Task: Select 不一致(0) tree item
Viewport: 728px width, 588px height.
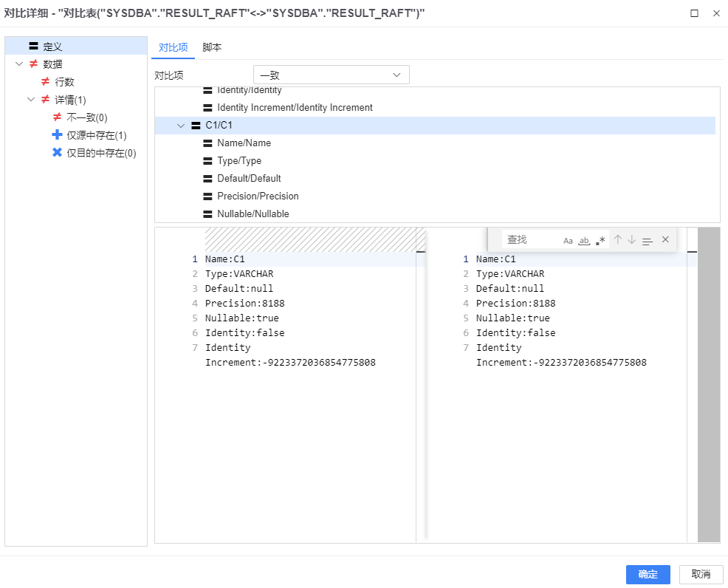Action: (87, 117)
